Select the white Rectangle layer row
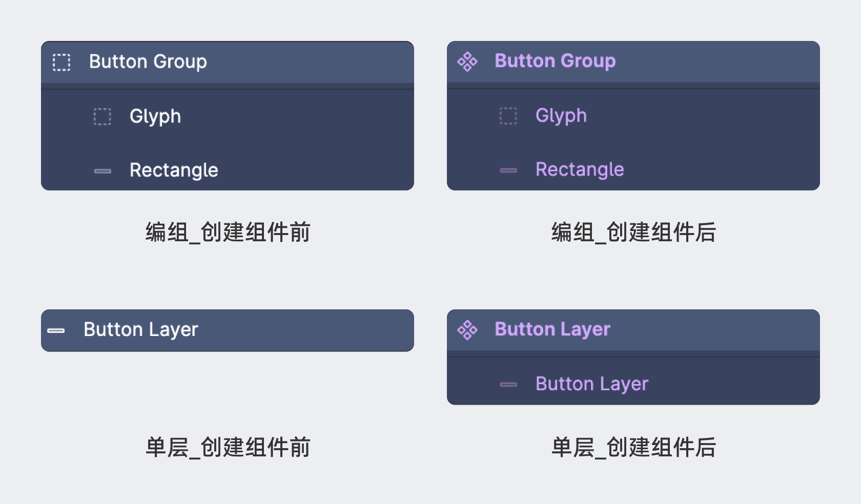 pos(174,170)
